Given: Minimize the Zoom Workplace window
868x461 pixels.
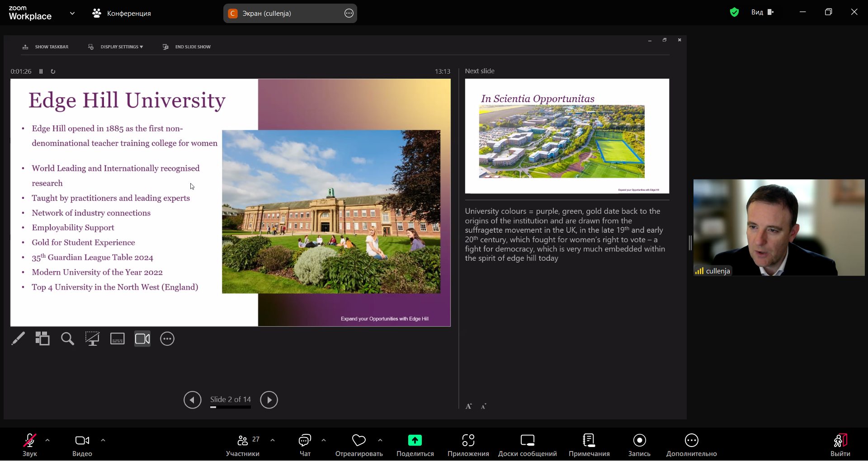Looking at the screenshot, I should pyautogui.click(x=803, y=12).
